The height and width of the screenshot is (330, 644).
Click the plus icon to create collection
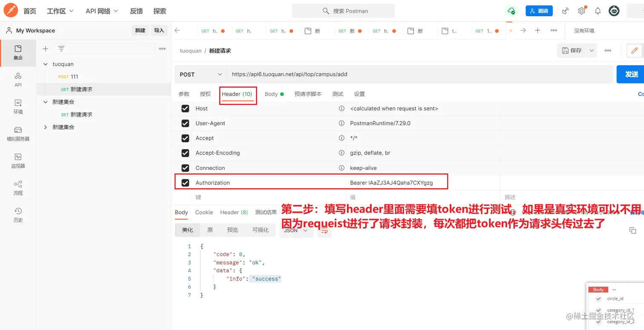coord(46,49)
